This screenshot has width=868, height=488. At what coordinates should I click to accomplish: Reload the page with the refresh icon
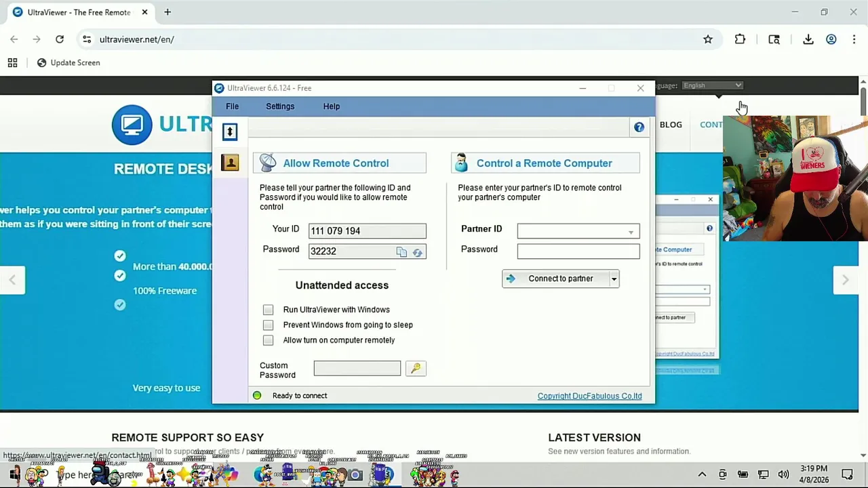(x=60, y=39)
